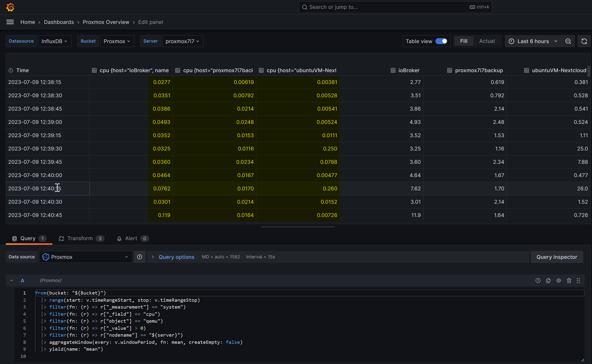Delete query A with trash icon

pos(569,281)
